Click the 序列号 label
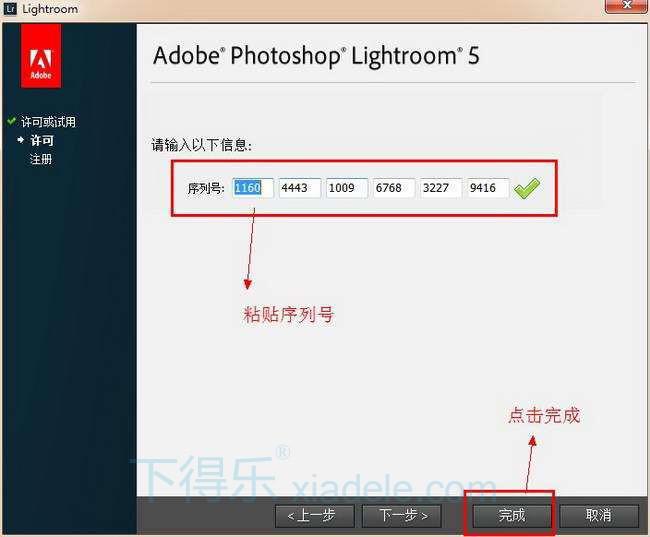This screenshot has height=537, width=650. click(206, 189)
